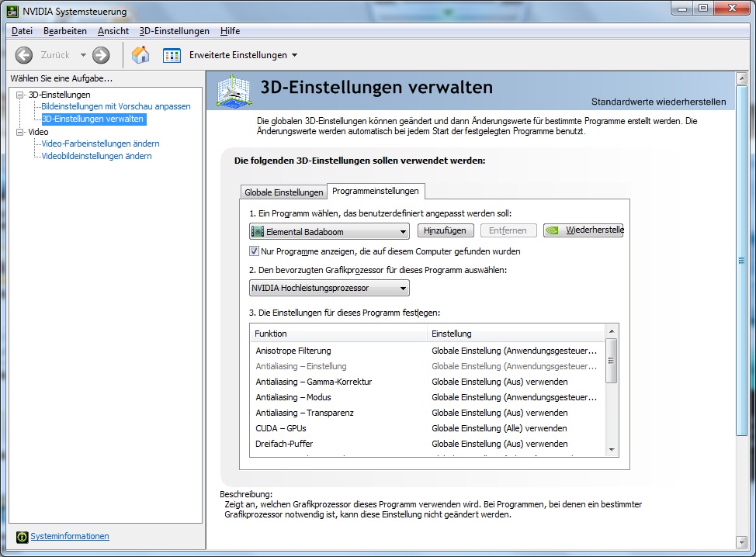Select 'Bildeinstellungen mit Vorschau anpassen' tree item

[116, 106]
